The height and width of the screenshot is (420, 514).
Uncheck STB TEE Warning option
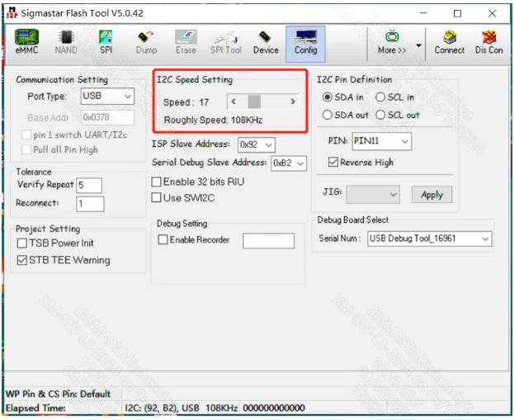22,260
